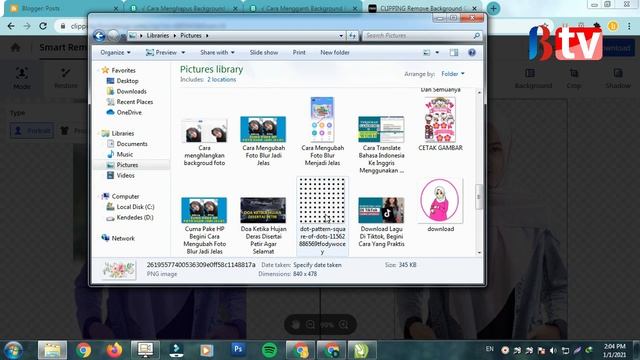The width and height of the screenshot is (640, 360).
Task: Open the Chrome three-dot menu
Action: 629,26
